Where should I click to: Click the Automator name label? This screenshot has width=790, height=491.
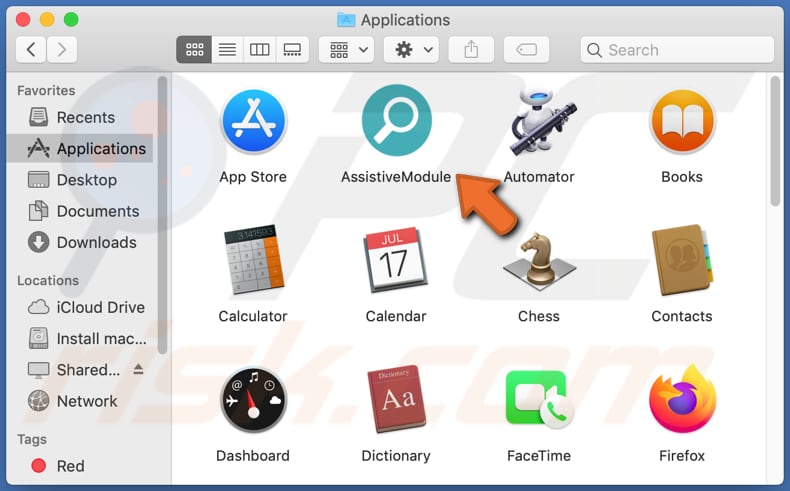pyautogui.click(x=539, y=177)
